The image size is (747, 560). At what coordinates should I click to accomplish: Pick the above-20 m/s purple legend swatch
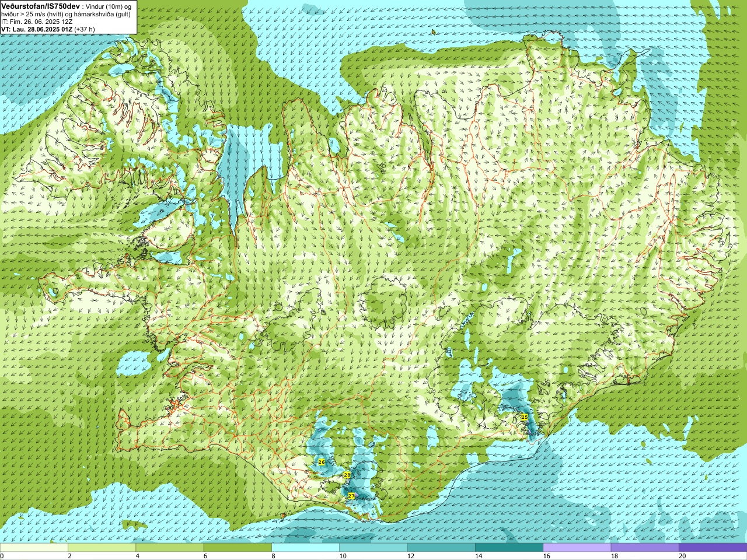pos(713,548)
